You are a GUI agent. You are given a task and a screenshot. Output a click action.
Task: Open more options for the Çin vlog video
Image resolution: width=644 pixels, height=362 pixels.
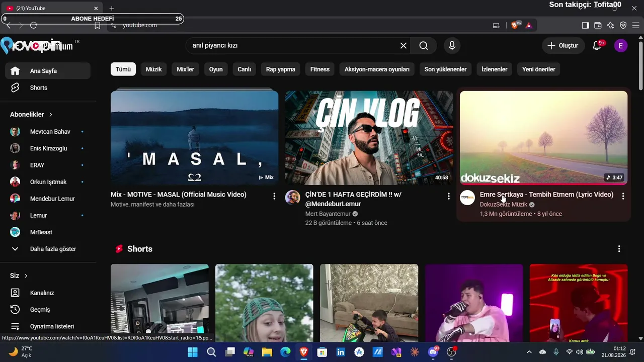pyautogui.click(x=449, y=196)
